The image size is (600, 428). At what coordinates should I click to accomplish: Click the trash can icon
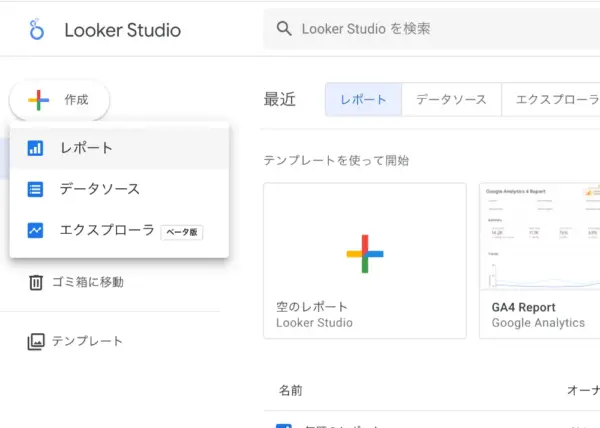pyautogui.click(x=36, y=282)
